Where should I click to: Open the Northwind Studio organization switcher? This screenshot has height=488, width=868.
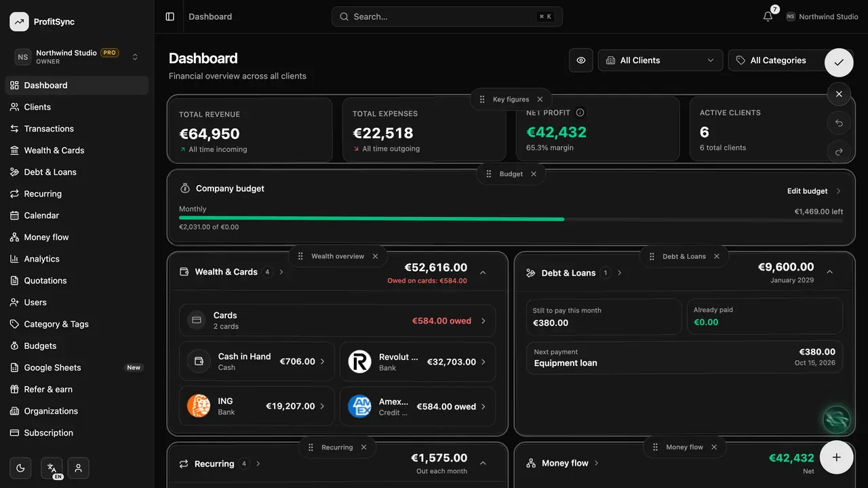click(x=77, y=57)
